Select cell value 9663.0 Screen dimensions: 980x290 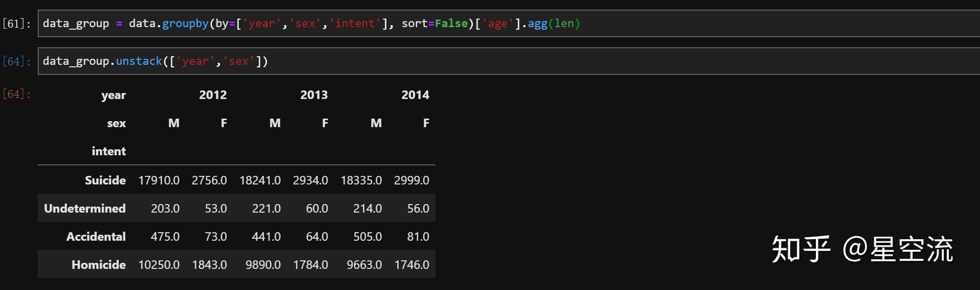click(x=364, y=265)
